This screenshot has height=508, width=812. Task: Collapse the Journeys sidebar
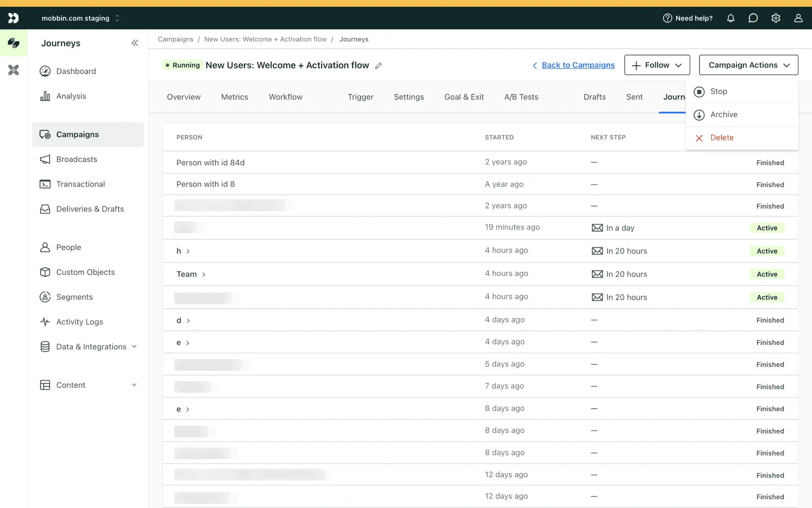coord(134,43)
